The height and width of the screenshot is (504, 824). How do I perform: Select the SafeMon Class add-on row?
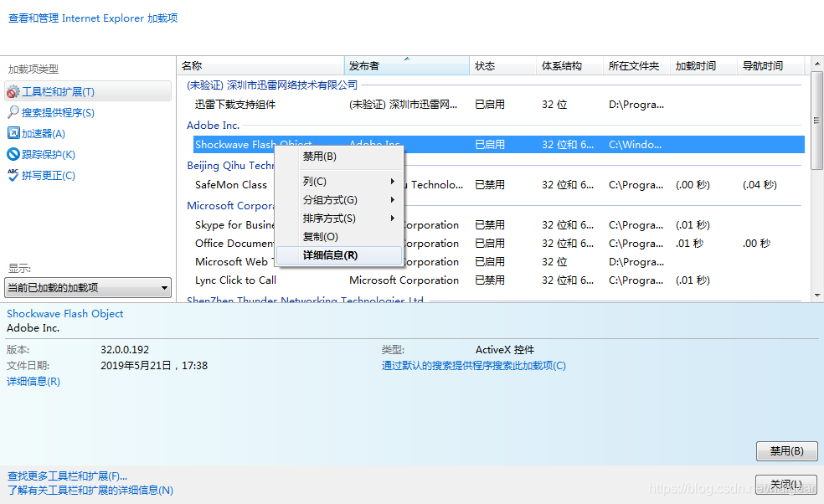coord(498,185)
